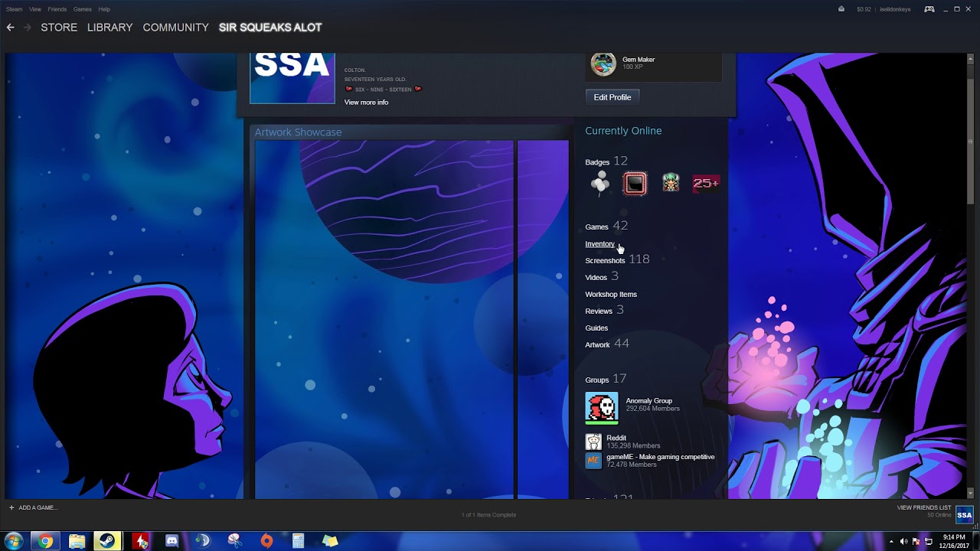The image size is (980, 551).
Task: Switch to the STORE tab
Action: point(59,28)
